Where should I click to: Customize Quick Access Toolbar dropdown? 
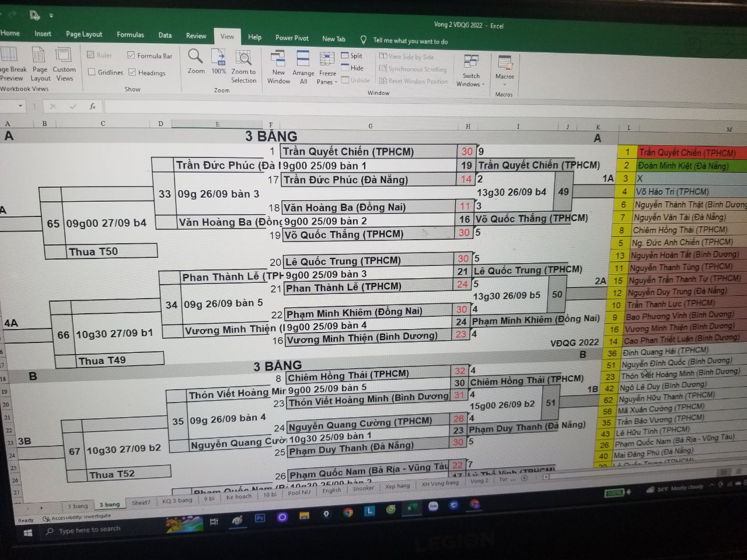pos(51,16)
